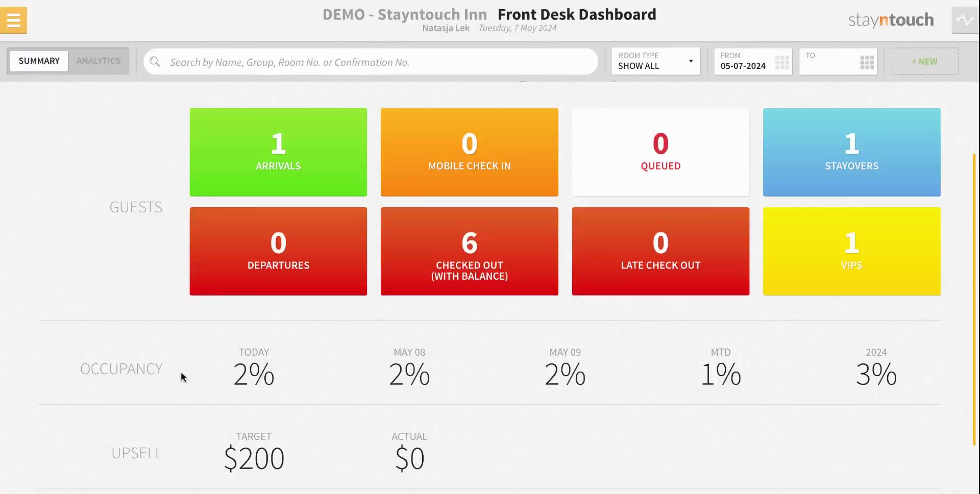Switch to the Summary tab
The image size is (980, 494).
(x=39, y=61)
